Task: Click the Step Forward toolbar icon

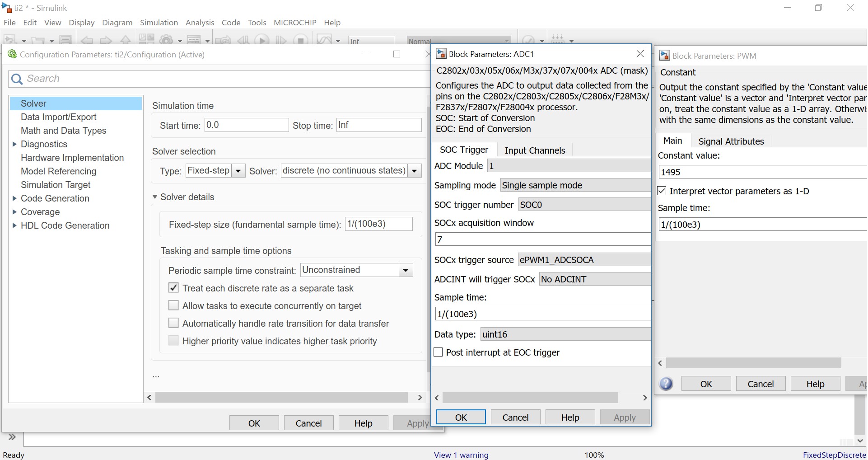Action: (x=281, y=40)
